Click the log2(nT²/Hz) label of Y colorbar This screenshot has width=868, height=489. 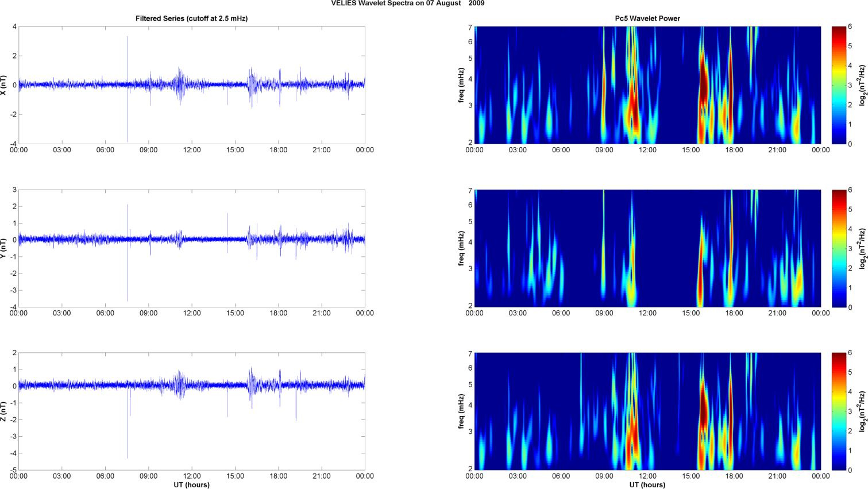(862, 248)
